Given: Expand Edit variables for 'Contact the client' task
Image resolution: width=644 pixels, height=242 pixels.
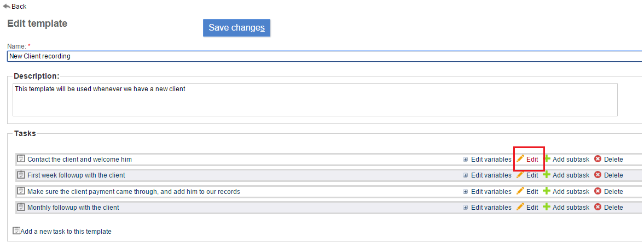Looking at the screenshot, I should tap(466, 160).
